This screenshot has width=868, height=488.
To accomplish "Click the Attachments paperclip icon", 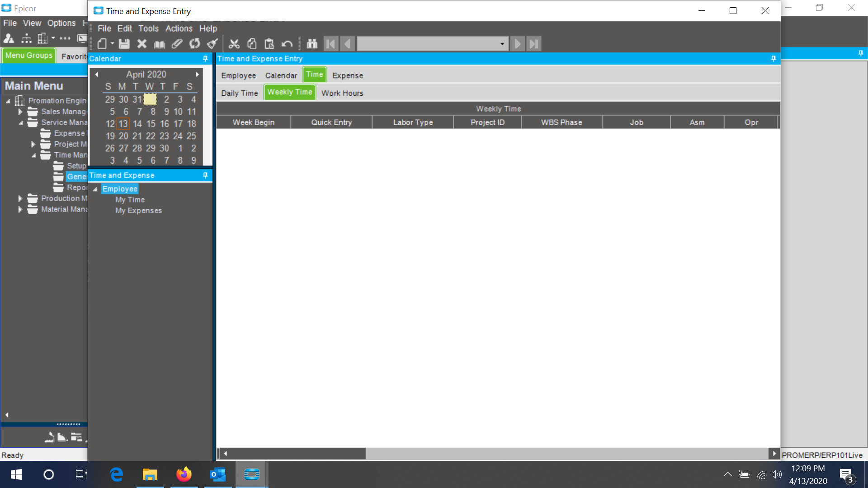I will pos(177,44).
